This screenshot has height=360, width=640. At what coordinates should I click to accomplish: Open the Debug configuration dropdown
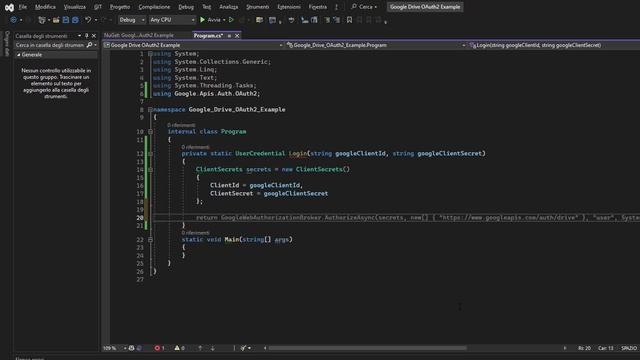tap(131, 20)
